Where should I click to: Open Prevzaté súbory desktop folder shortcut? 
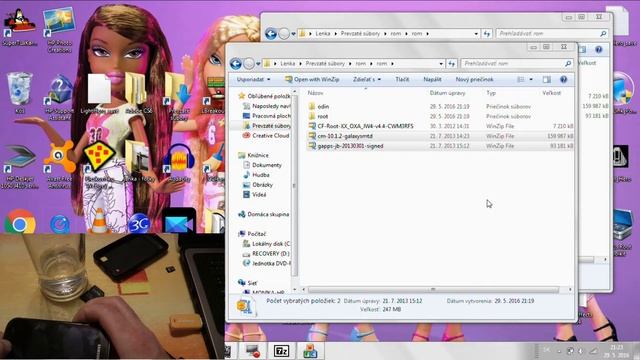click(x=178, y=97)
